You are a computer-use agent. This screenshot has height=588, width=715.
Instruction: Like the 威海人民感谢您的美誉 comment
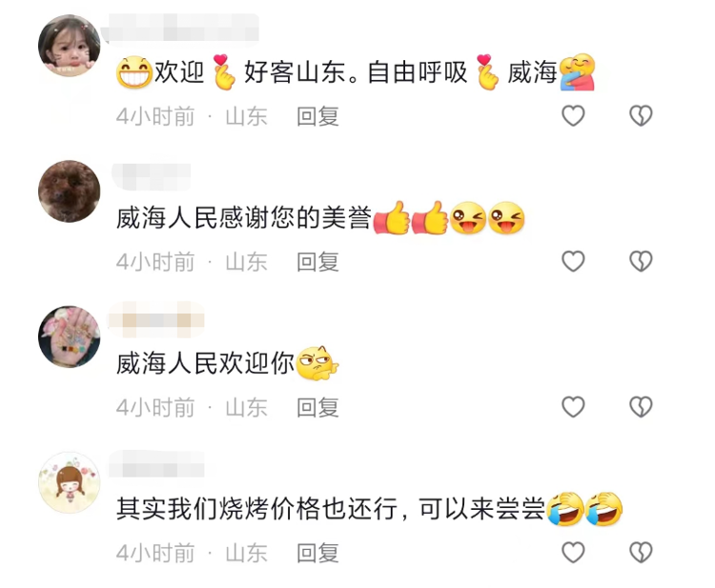pyautogui.click(x=573, y=261)
